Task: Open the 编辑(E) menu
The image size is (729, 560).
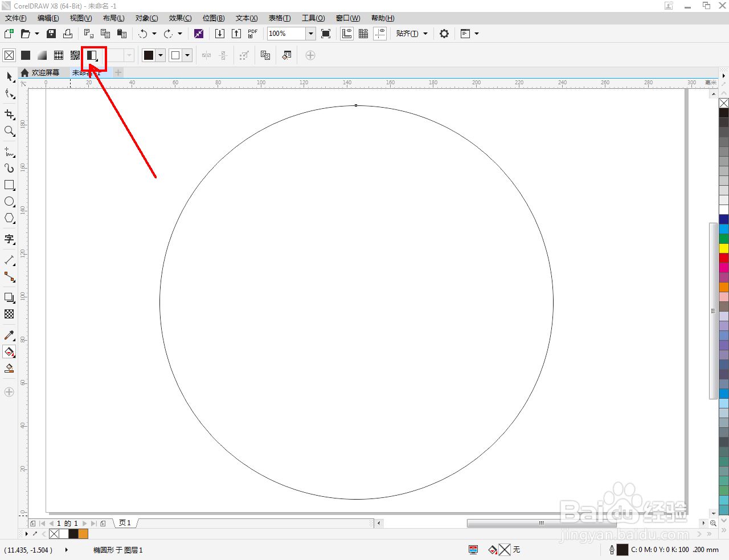Action: click(x=48, y=18)
